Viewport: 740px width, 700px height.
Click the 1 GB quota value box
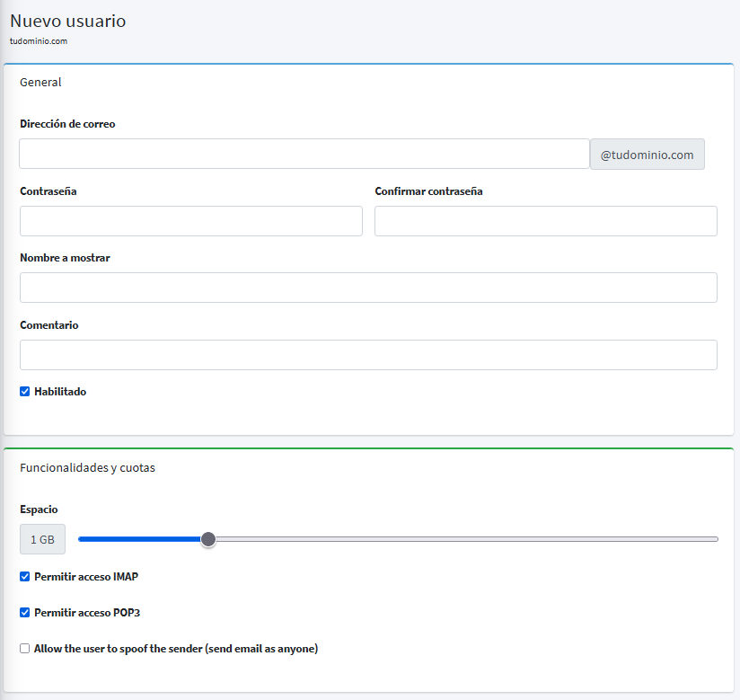point(42,539)
